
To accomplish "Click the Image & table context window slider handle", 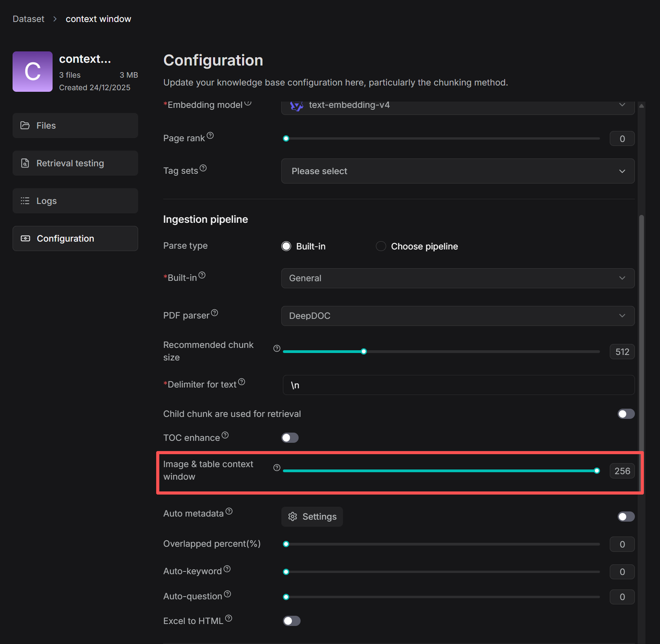I will (597, 471).
